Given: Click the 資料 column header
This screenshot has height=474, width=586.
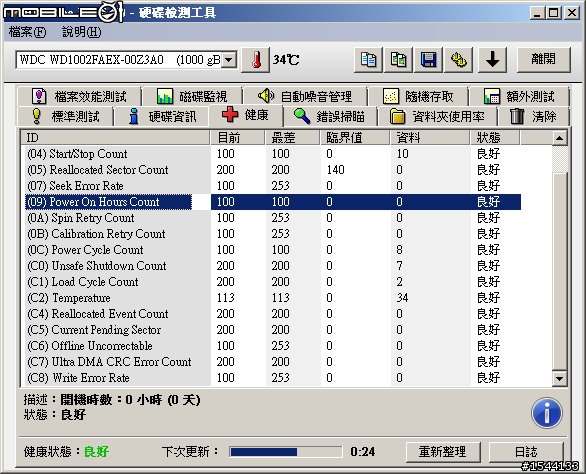Looking at the screenshot, I should click(x=430, y=138).
